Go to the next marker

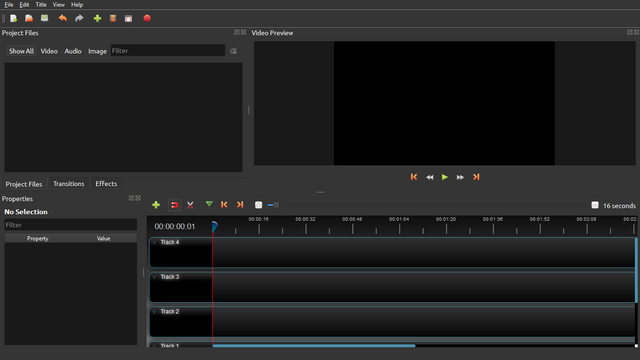pyautogui.click(x=240, y=204)
